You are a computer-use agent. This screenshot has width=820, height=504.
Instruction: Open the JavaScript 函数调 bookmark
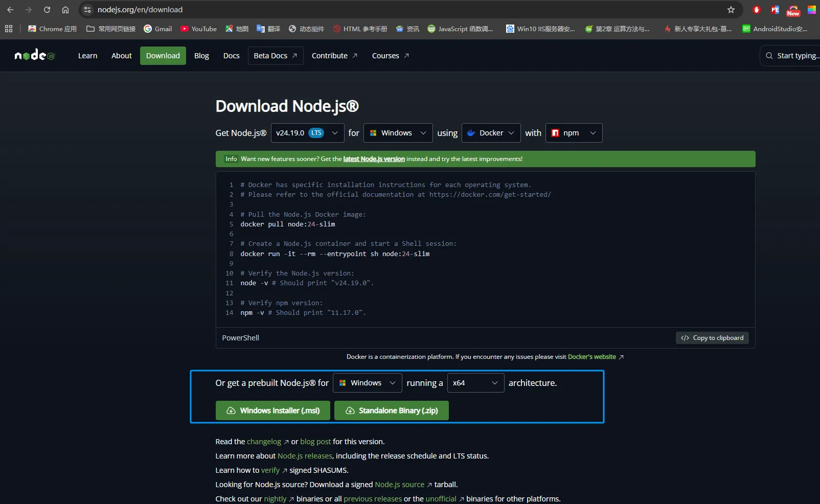pos(460,29)
